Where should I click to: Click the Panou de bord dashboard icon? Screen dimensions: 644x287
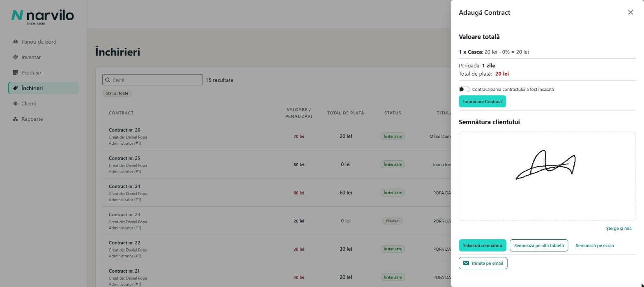click(15, 42)
